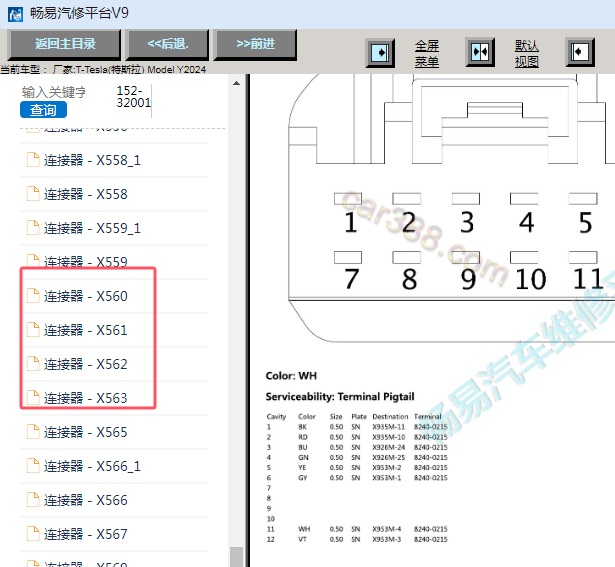Open 连接器 - X559_1 entry

pyautogui.click(x=92, y=228)
